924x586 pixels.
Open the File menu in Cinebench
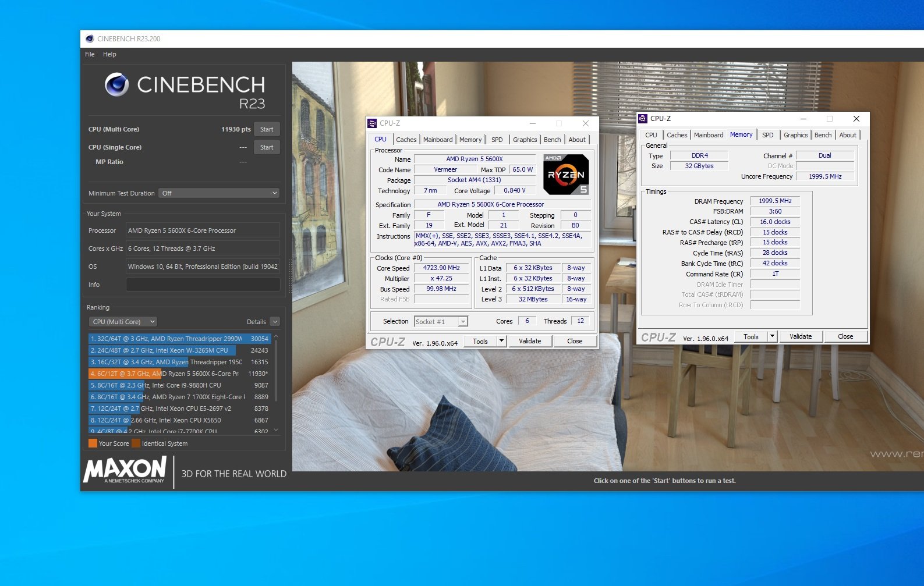pyautogui.click(x=90, y=54)
